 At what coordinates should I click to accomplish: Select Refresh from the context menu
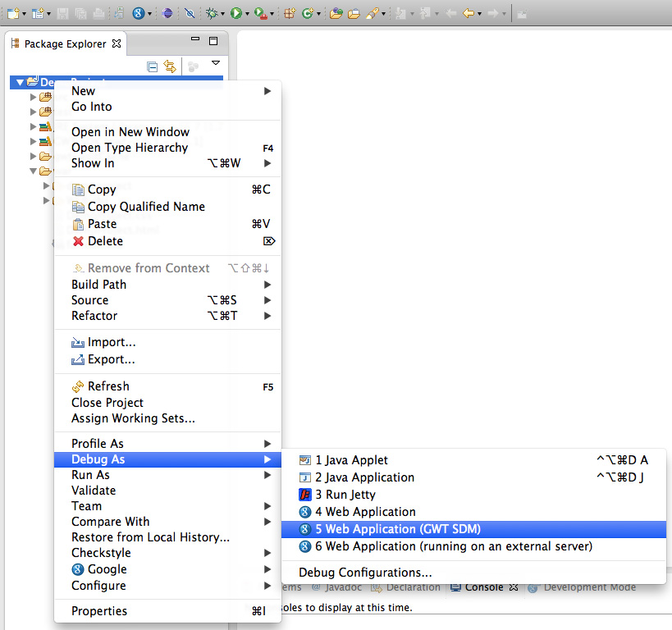(x=108, y=386)
